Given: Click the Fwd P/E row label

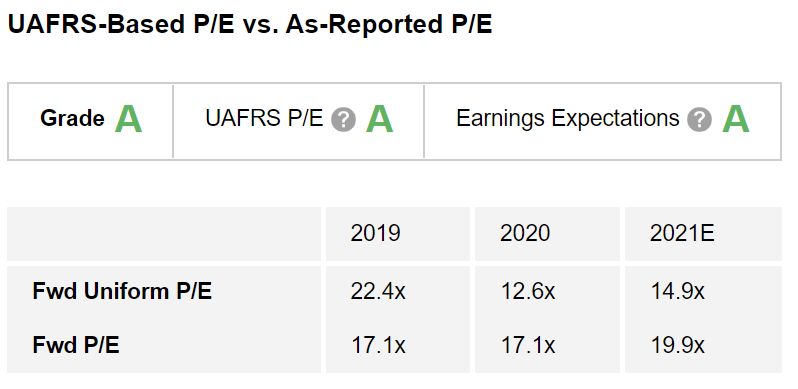Looking at the screenshot, I should pyautogui.click(x=76, y=345).
